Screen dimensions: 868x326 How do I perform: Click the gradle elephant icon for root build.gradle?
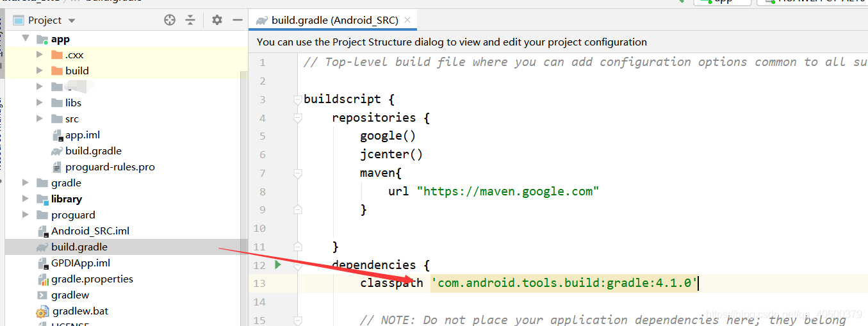coord(42,247)
